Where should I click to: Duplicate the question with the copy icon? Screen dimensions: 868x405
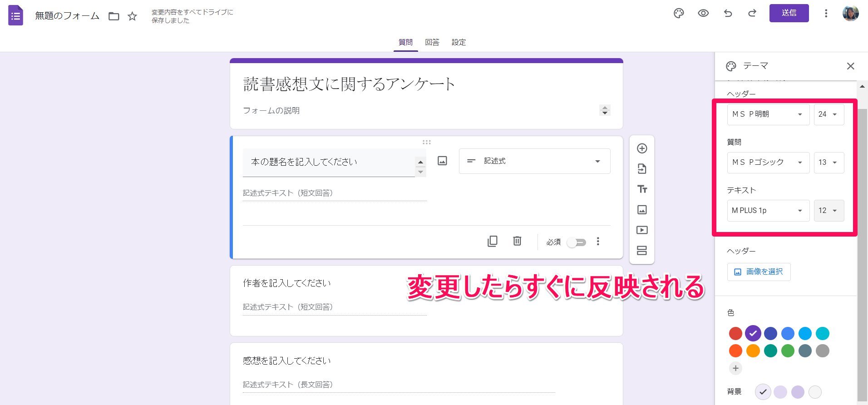[493, 241]
